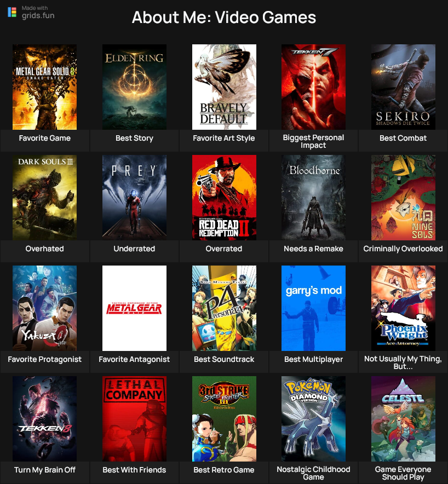Select the Prey cover
448x484 pixels.
pos(134,198)
